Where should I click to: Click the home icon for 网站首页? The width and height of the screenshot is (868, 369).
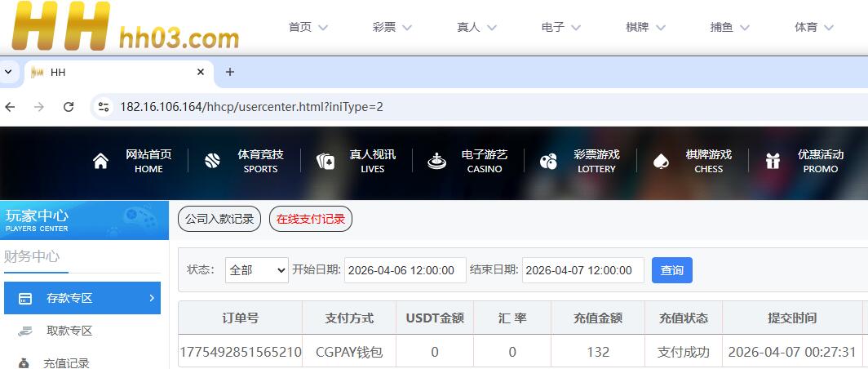tap(101, 161)
